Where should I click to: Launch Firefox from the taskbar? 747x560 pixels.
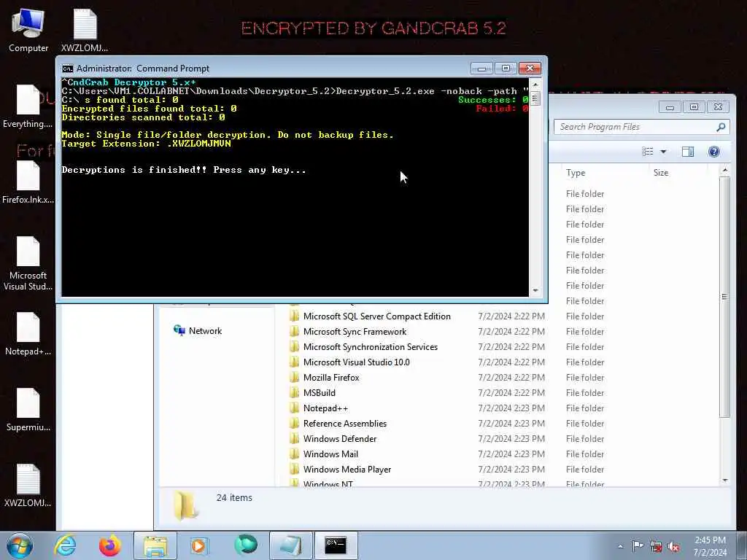tap(109, 545)
